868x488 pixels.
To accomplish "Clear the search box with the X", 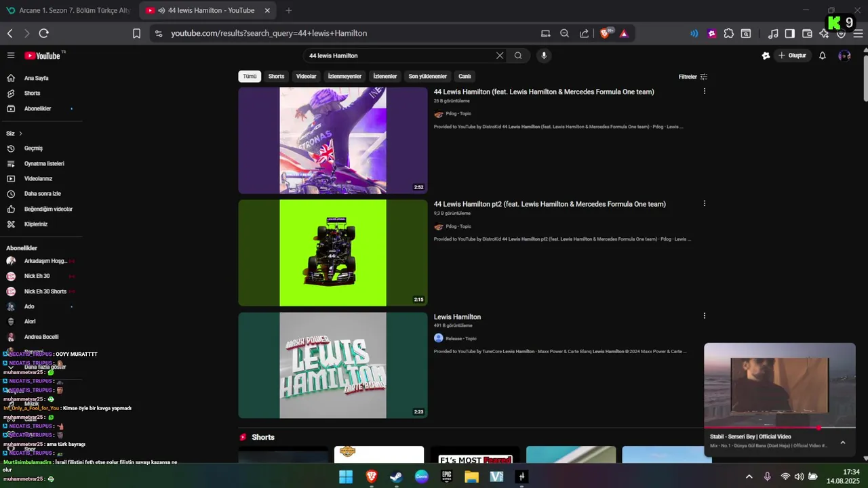I will coord(500,56).
